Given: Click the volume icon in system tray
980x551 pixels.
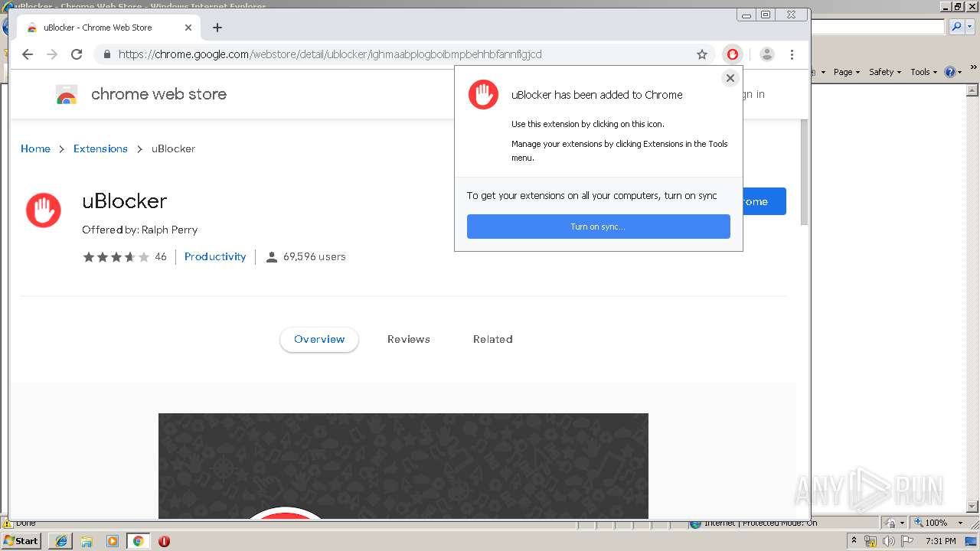Looking at the screenshot, I should [889, 541].
